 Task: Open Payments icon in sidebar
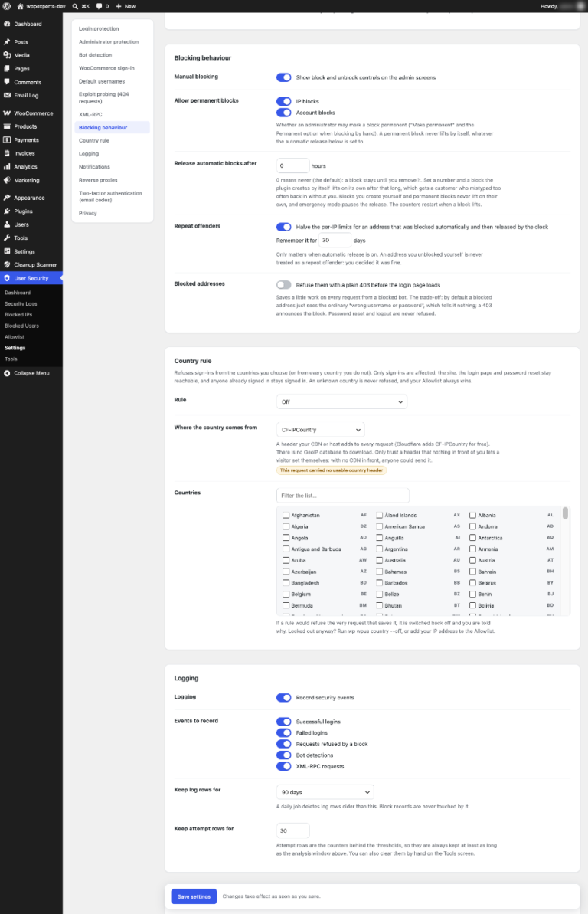pyautogui.click(x=7, y=140)
